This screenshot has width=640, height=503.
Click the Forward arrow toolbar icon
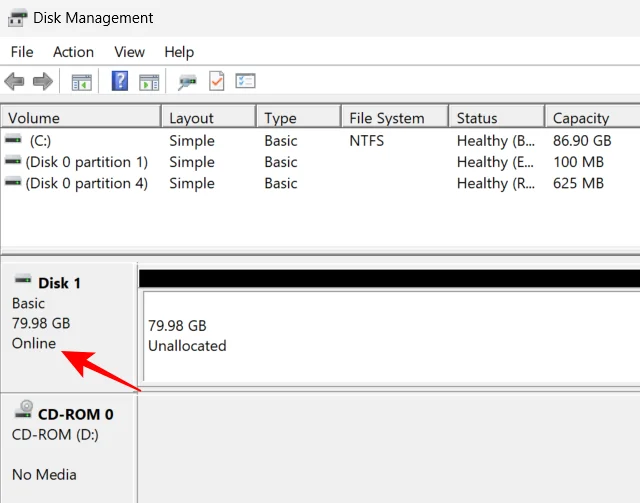[43, 81]
